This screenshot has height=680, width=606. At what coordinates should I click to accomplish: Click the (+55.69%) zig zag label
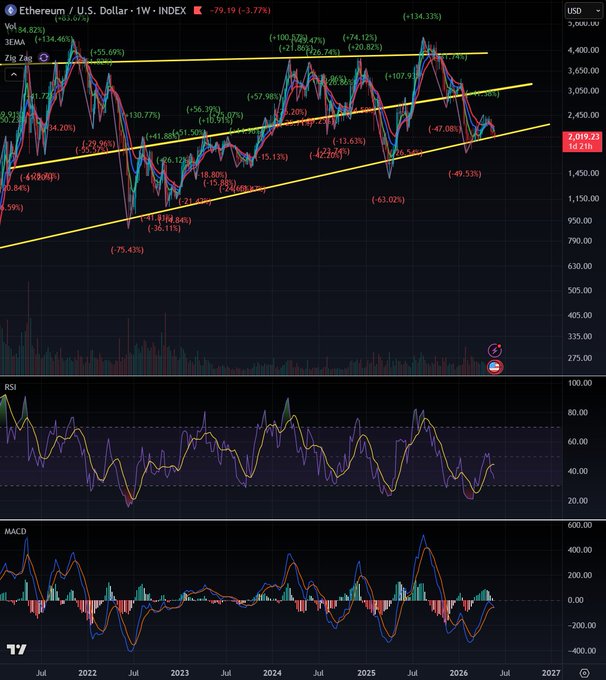pyautogui.click(x=107, y=52)
